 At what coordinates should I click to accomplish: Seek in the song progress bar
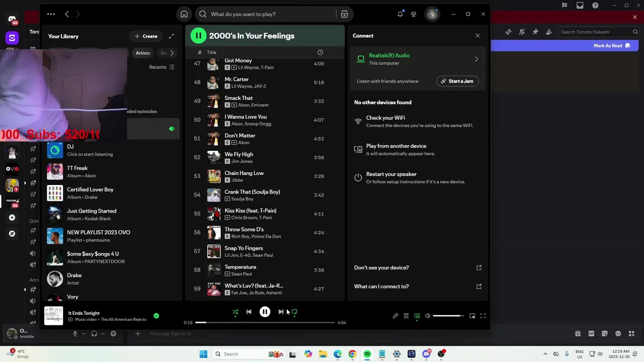click(265, 322)
